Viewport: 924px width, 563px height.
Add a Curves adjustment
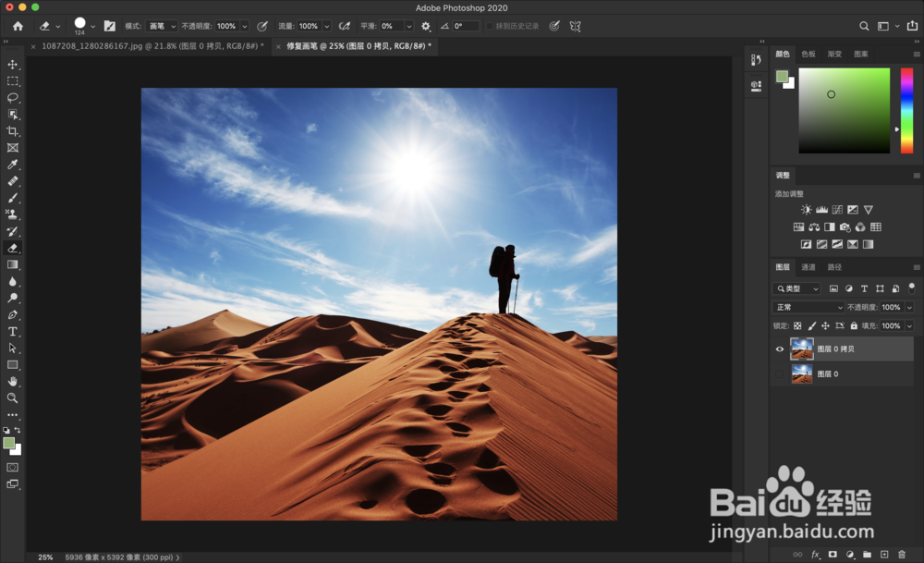tap(837, 209)
